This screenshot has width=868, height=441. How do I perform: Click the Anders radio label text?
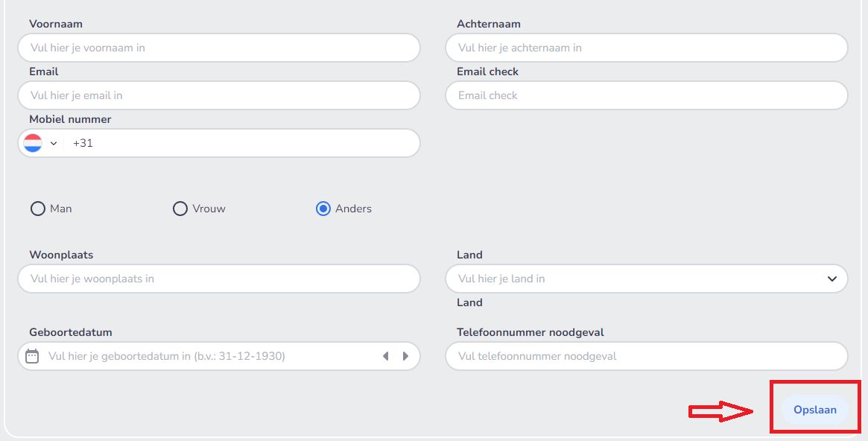(x=353, y=209)
